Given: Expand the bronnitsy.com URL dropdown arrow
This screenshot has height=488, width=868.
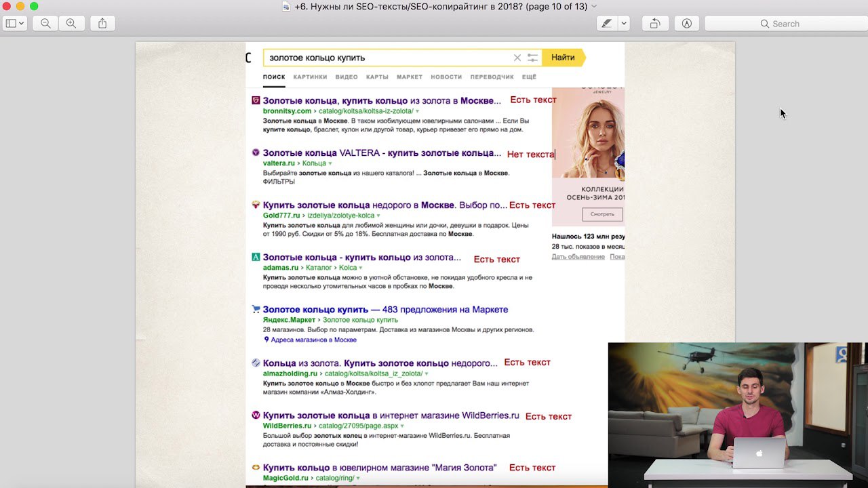Looking at the screenshot, I should (418, 111).
